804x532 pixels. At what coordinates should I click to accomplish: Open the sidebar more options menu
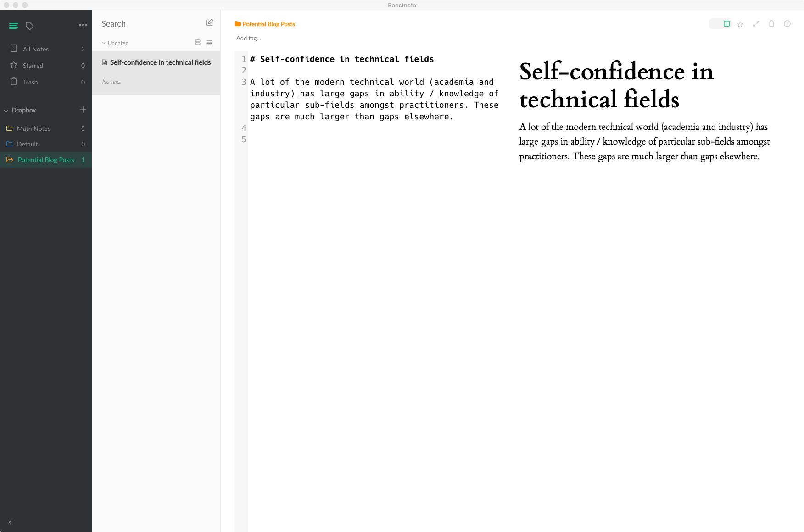coord(83,25)
